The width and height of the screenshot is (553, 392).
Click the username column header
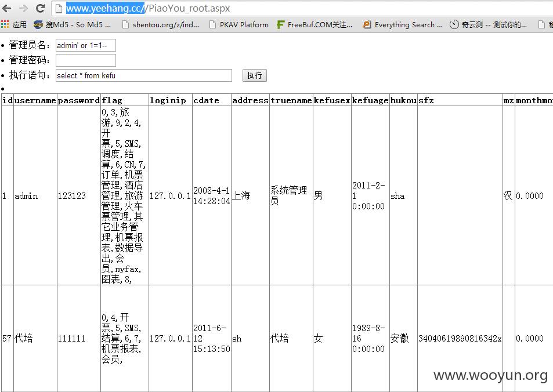coord(35,100)
